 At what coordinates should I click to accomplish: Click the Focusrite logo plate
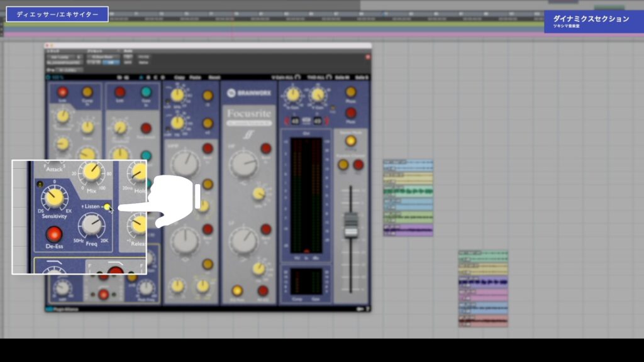click(x=249, y=117)
